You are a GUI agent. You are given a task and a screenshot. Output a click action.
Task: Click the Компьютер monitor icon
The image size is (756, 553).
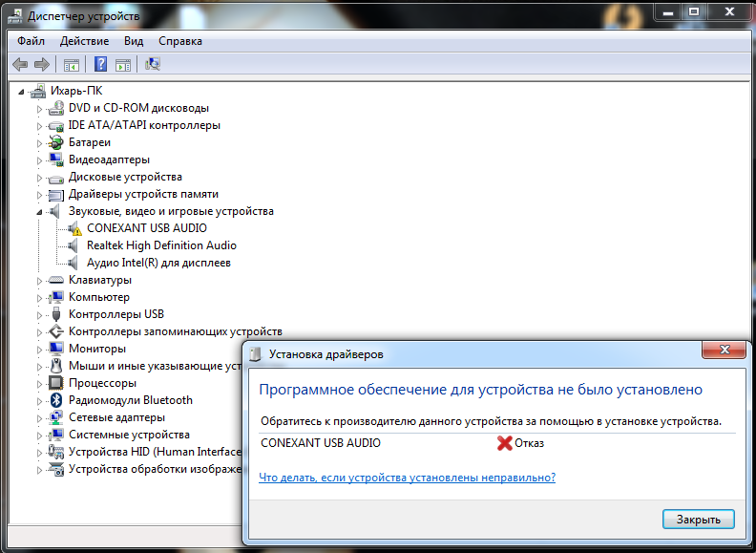pos(56,297)
